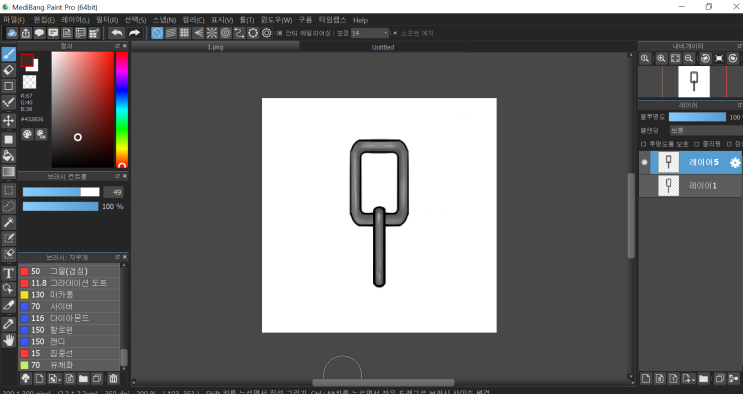Open the Help menu
The width and height of the screenshot is (743, 394).
(x=360, y=20)
